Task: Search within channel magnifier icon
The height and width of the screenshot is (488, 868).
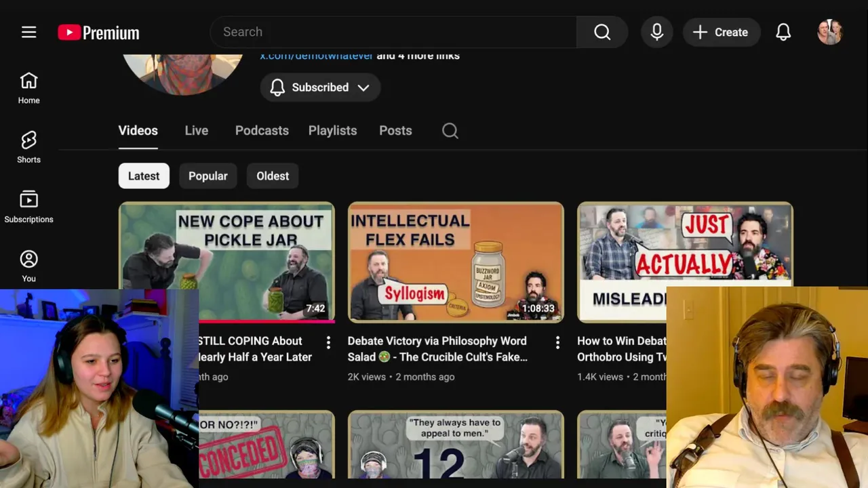Action: 450,131
